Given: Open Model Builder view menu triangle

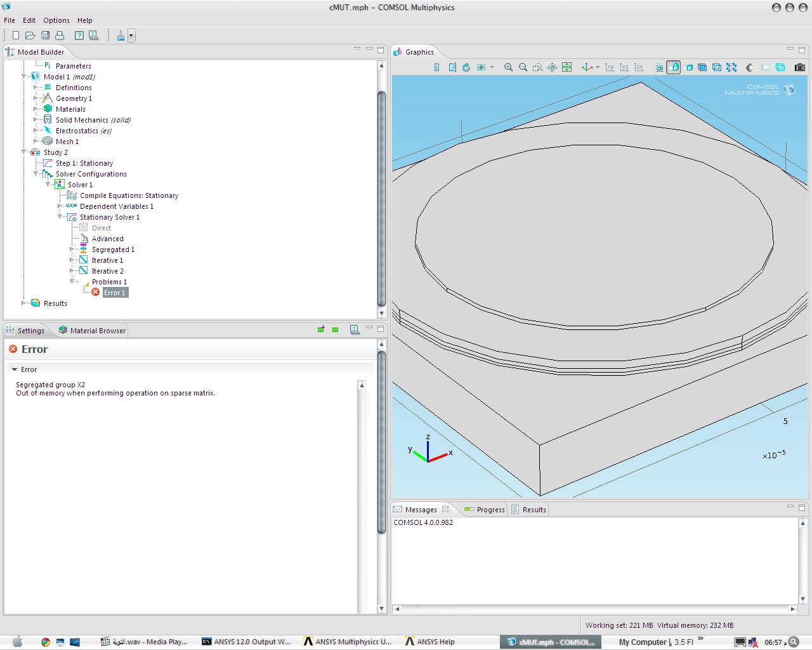Looking at the screenshot, I should (x=357, y=49).
